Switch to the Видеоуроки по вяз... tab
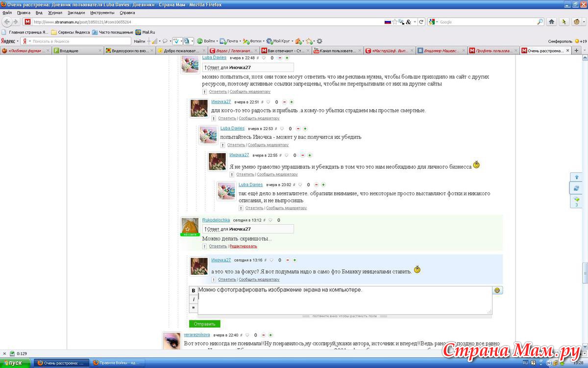This screenshot has width=588, height=368. coord(130,51)
